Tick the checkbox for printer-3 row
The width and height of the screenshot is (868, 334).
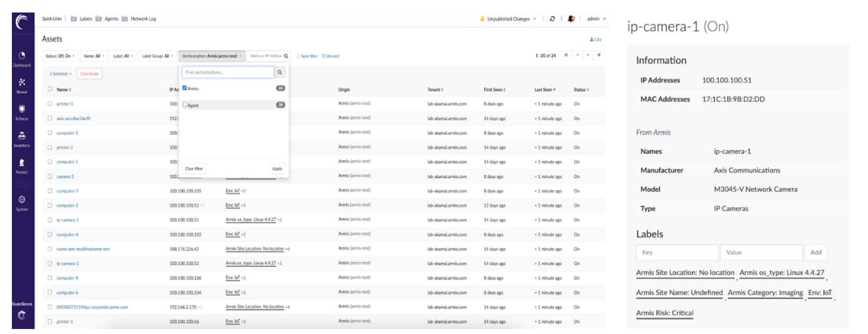point(50,104)
